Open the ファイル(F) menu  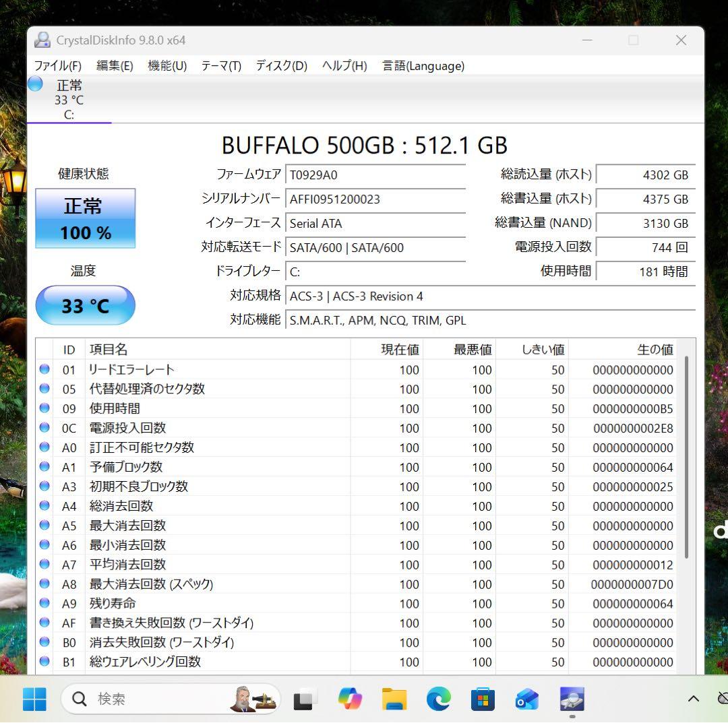coord(57,66)
